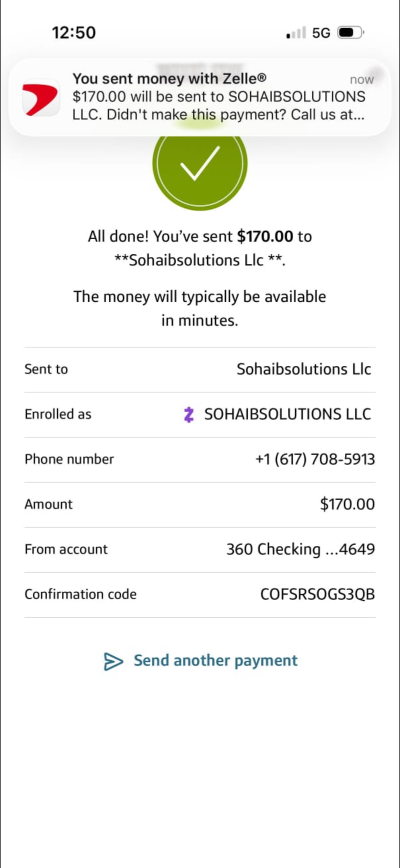400x868 pixels.
Task: Tap the green checkmark success icon
Action: [x=200, y=163]
